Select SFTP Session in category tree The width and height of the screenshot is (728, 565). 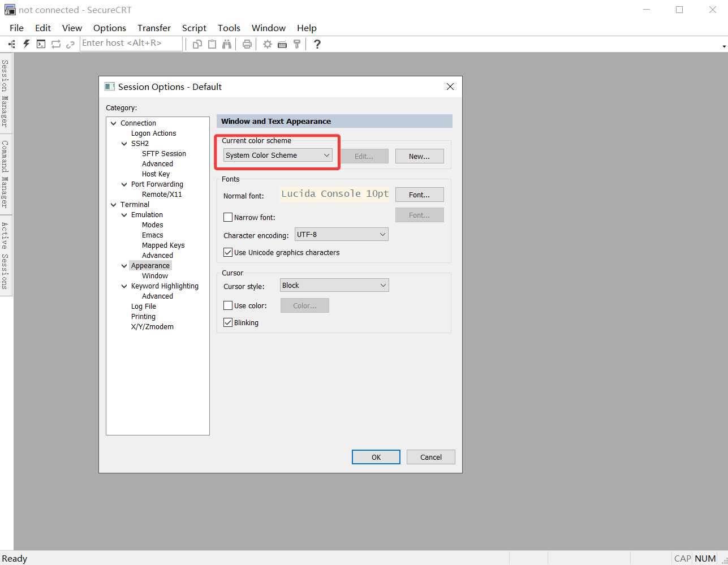pyautogui.click(x=164, y=154)
